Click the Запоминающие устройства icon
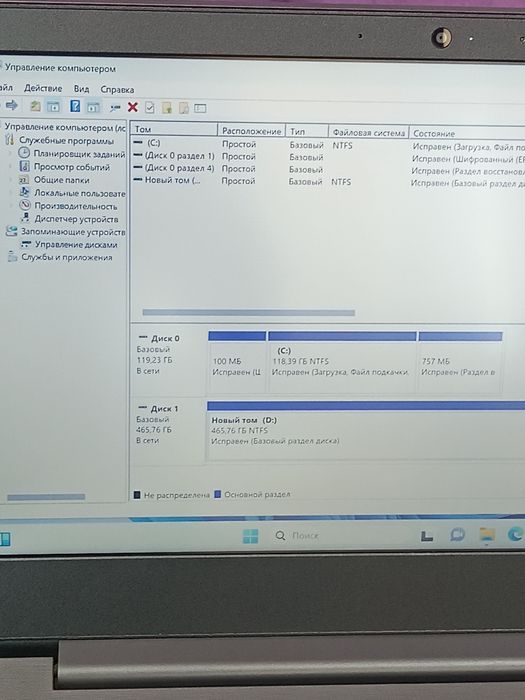Viewport: 525px width, 700px height. [x=11, y=231]
